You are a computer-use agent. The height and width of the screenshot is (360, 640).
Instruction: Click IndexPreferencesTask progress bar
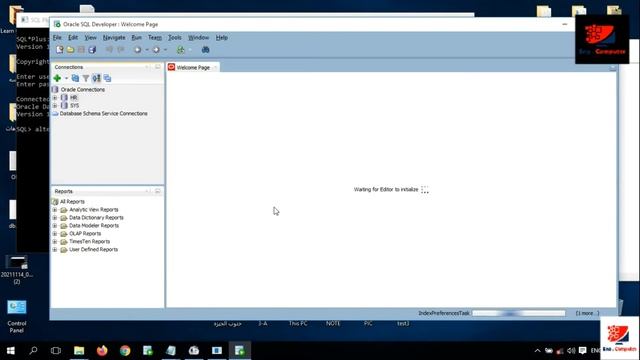coord(518,313)
